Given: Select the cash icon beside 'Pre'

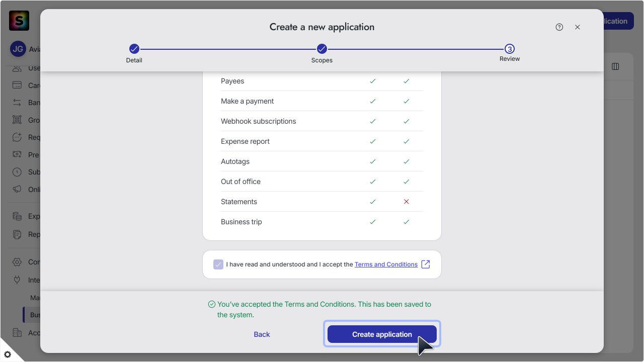Looking at the screenshot, I should [17, 154].
